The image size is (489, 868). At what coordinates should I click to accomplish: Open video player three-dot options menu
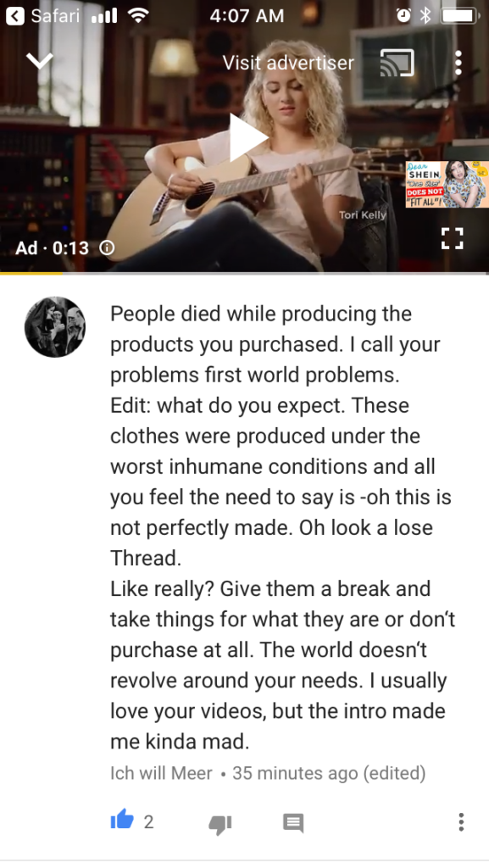458,63
